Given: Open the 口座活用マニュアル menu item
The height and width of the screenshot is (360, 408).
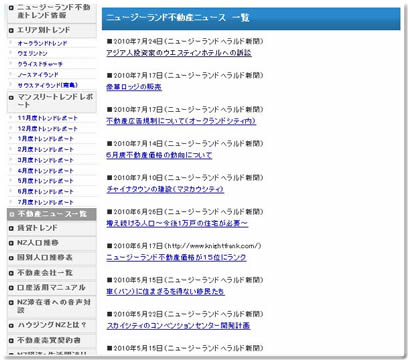Looking at the screenshot, I should (52, 287).
